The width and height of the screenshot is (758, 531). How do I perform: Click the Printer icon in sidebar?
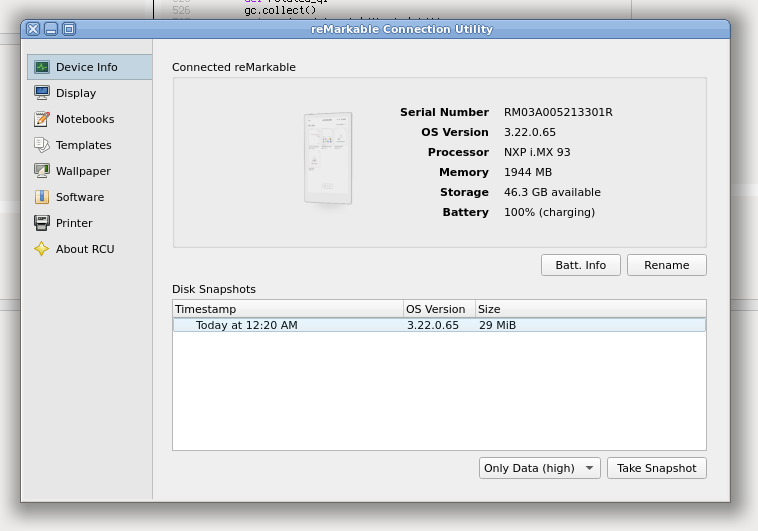click(x=42, y=223)
